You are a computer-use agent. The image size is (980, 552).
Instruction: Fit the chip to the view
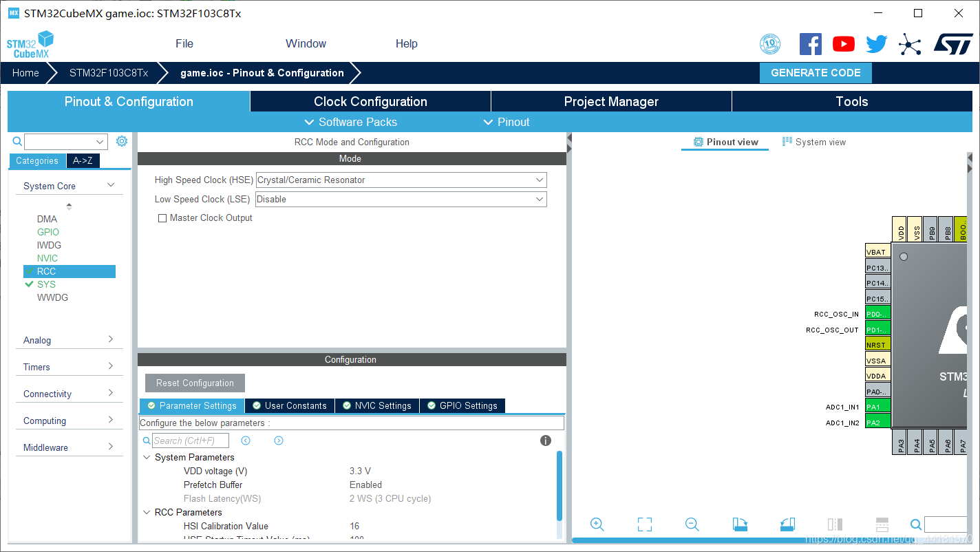pos(645,524)
